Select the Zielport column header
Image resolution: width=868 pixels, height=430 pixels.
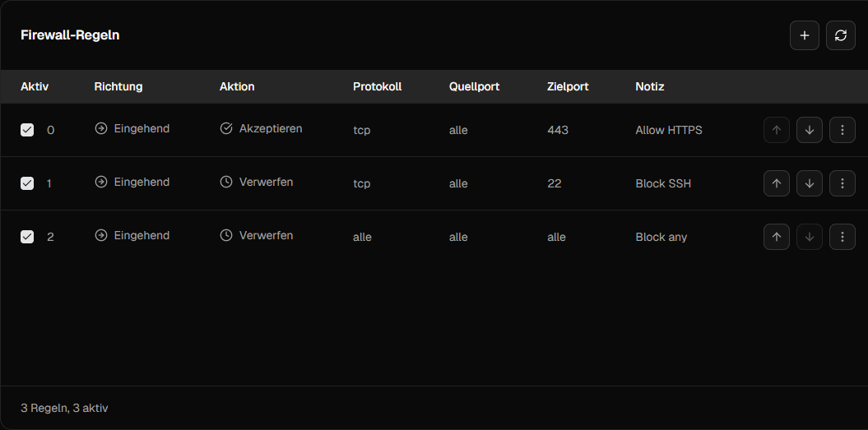[568, 86]
